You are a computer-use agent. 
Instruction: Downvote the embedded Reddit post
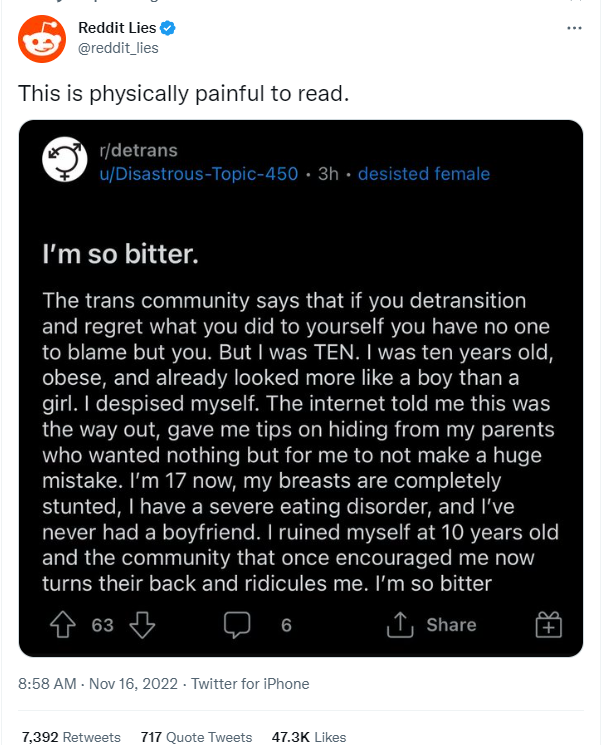pyautogui.click(x=142, y=625)
